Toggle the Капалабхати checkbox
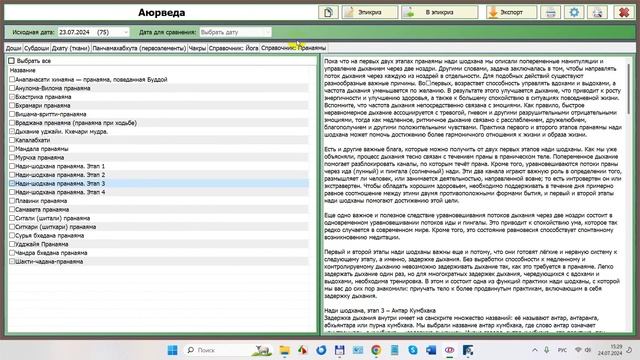Image resolution: width=640 pixels, height=360 pixels. [12, 140]
